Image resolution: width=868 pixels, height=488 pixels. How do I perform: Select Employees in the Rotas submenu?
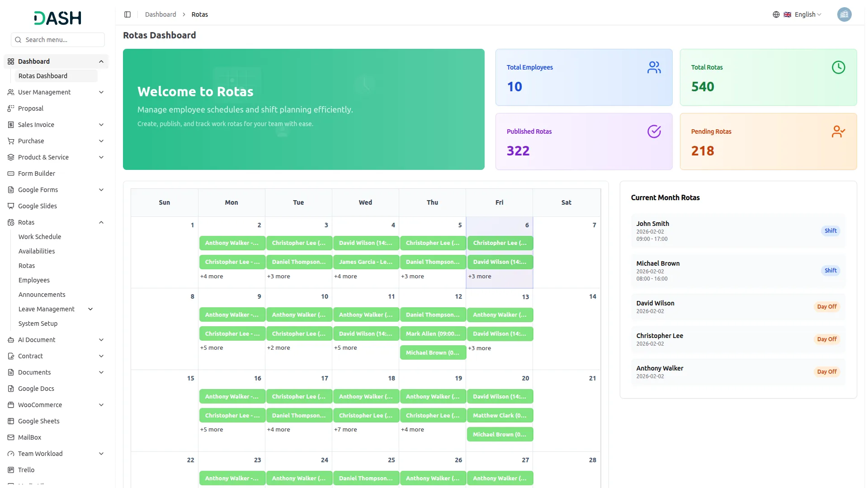click(x=34, y=280)
